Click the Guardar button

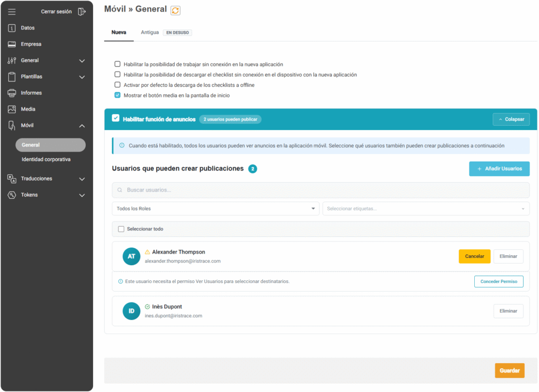point(509,370)
